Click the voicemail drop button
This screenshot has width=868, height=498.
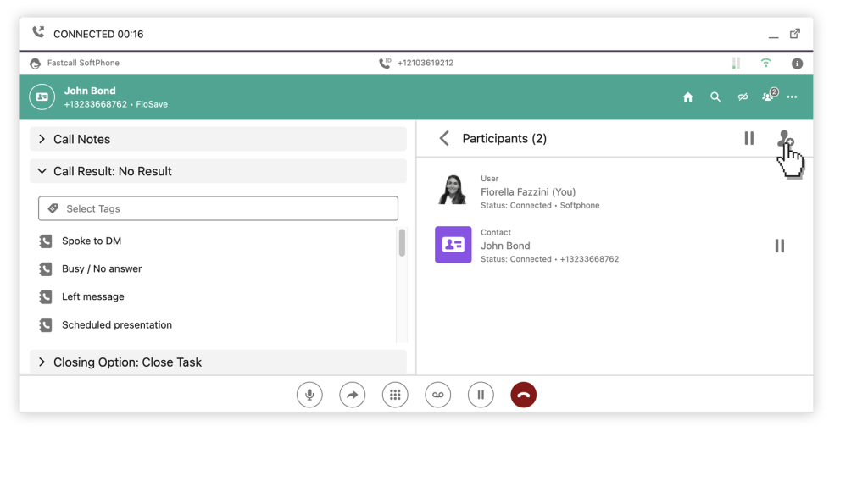pos(438,395)
